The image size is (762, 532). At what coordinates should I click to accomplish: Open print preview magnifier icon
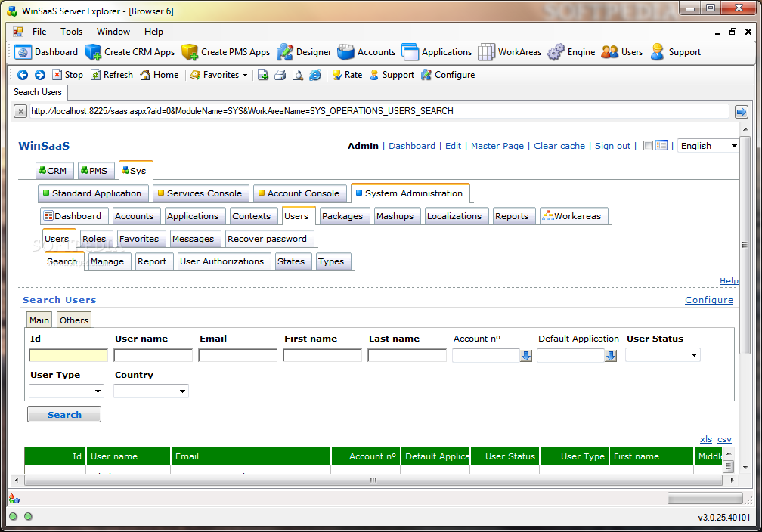(x=298, y=75)
